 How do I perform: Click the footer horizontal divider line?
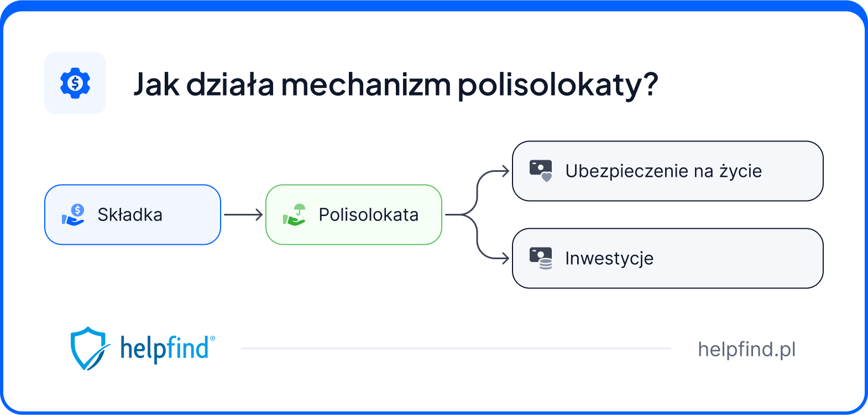pos(456,349)
